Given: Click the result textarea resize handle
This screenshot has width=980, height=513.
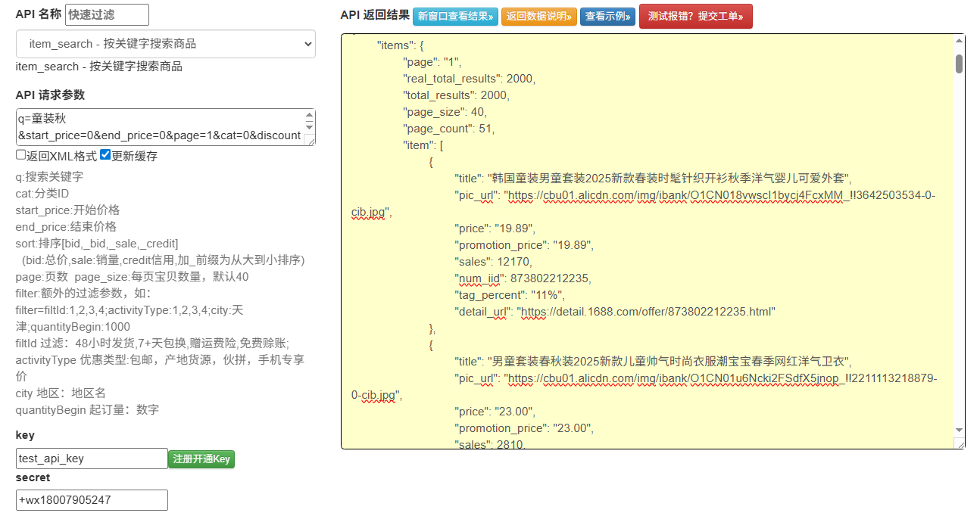Looking at the screenshot, I should pyautogui.click(x=959, y=443).
